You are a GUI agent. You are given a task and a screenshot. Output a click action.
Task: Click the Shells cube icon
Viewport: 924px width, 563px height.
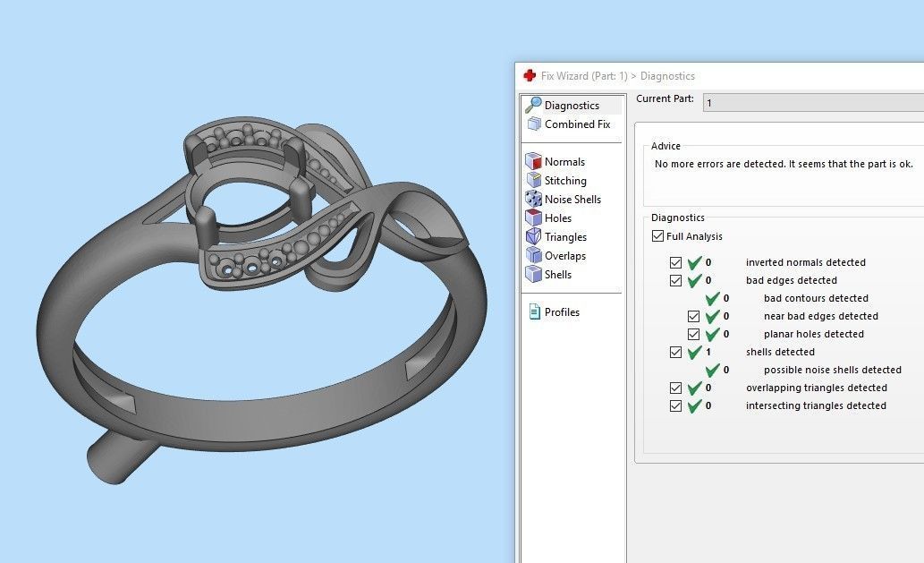click(533, 274)
